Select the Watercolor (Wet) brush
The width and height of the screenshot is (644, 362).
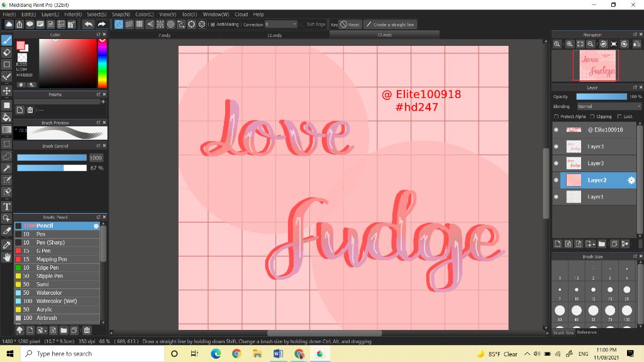(57, 301)
